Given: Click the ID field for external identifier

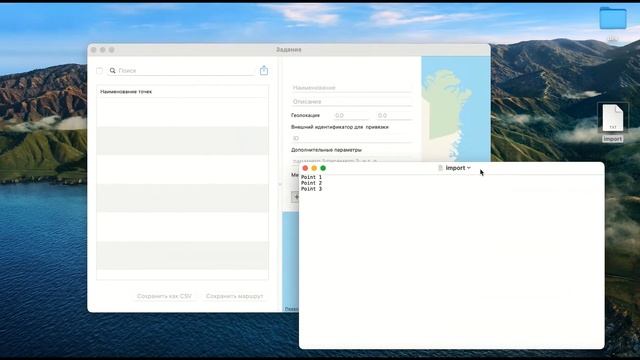Looking at the screenshot, I should (x=351, y=138).
